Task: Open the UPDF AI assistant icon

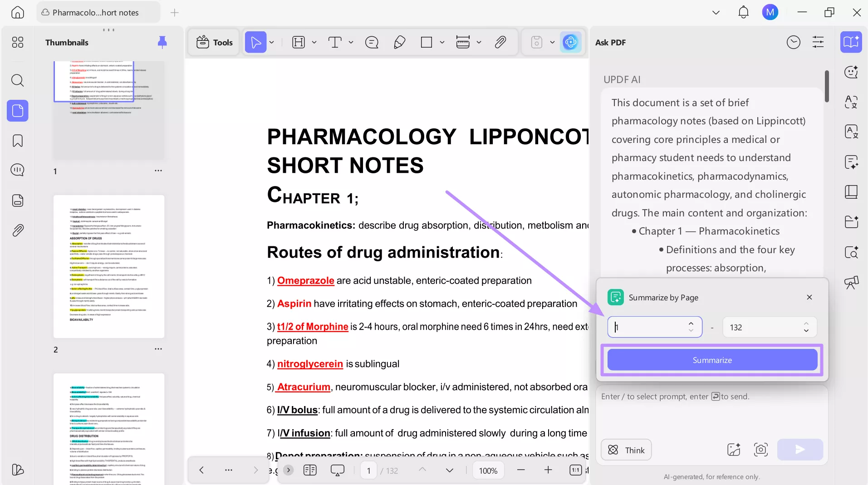Action: (571, 42)
